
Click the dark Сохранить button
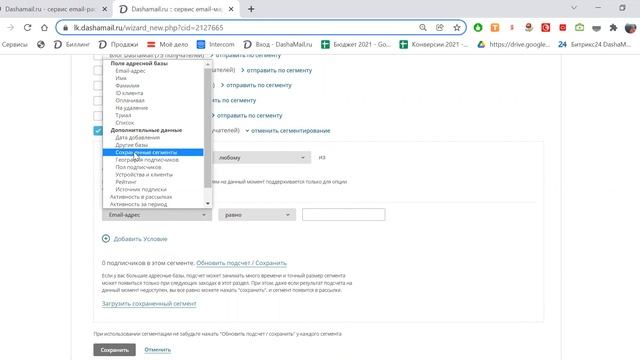[x=114, y=350]
